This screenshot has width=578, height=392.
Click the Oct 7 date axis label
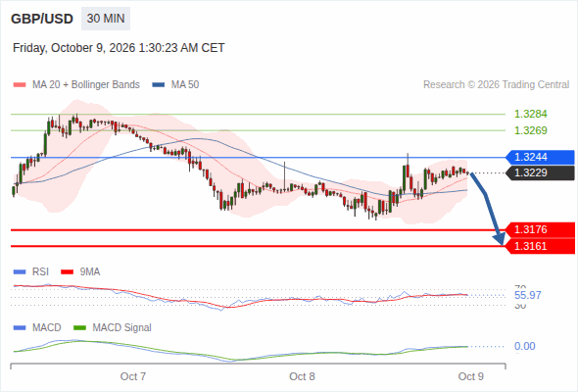(133, 376)
